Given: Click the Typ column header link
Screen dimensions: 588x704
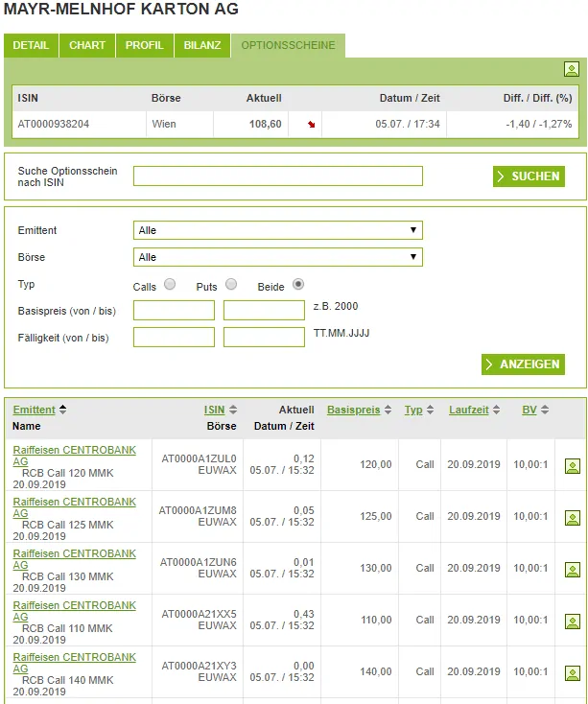Looking at the screenshot, I should [x=413, y=410].
